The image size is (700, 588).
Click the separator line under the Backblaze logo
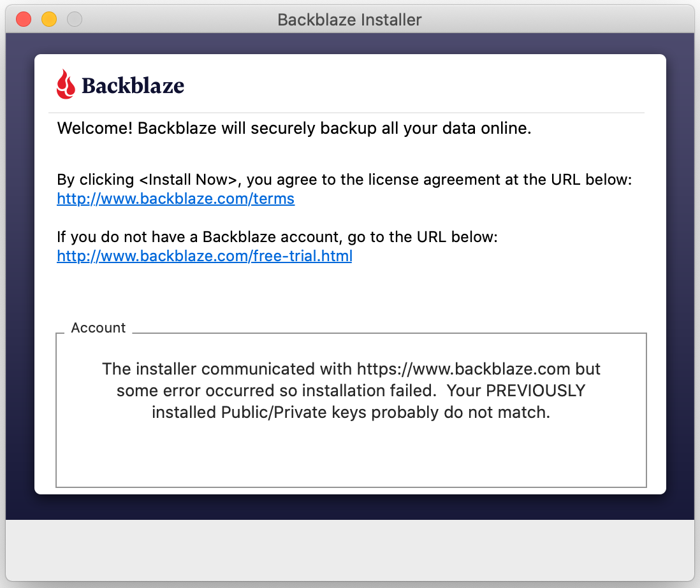click(x=346, y=112)
